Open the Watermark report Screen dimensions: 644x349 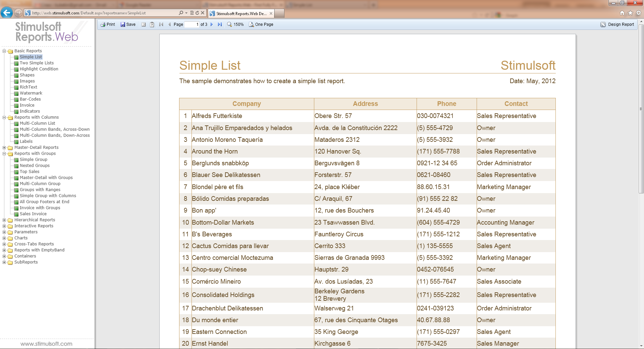coord(31,93)
